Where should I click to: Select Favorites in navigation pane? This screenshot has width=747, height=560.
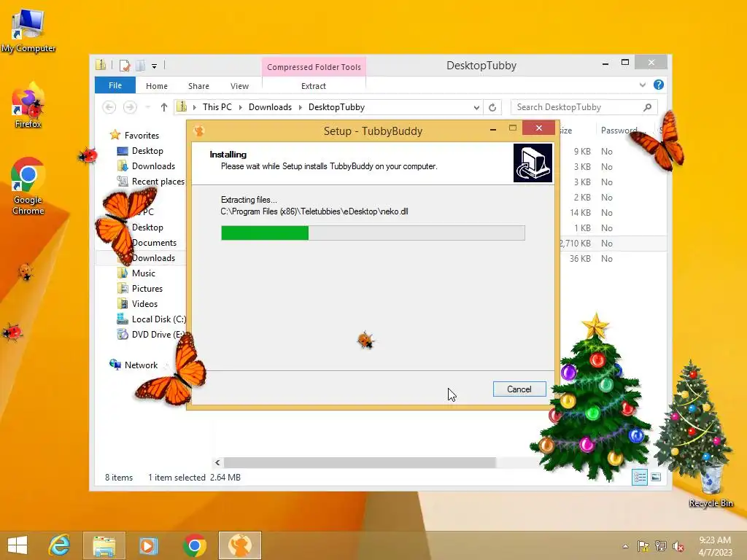(x=142, y=135)
